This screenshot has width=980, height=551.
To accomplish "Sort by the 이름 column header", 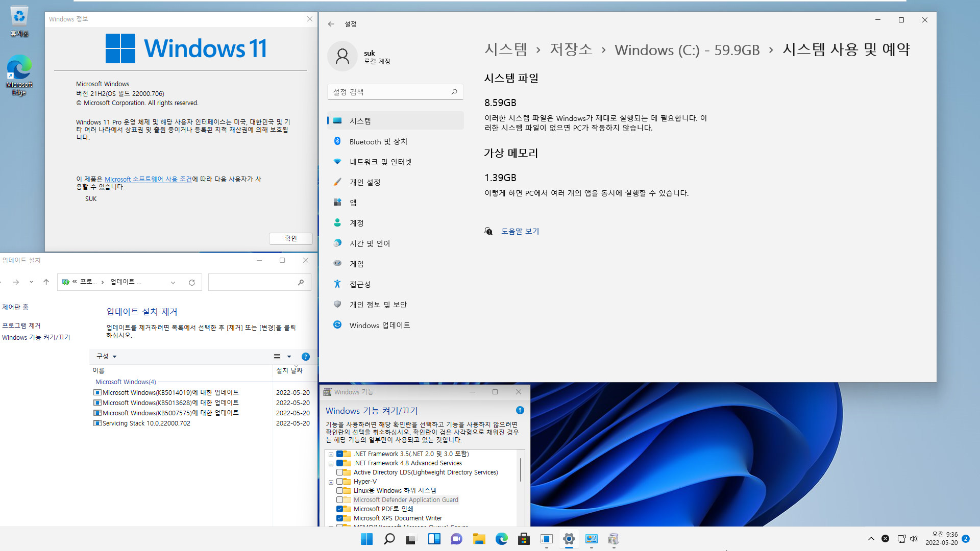I will click(x=181, y=370).
